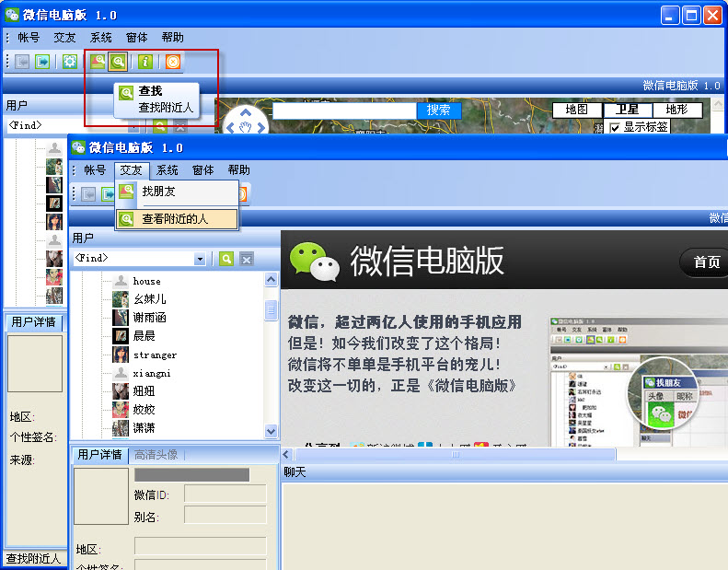The height and width of the screenshot is (570, 728).
Task: Open 帮助 menu in back window
Action: 173,38
